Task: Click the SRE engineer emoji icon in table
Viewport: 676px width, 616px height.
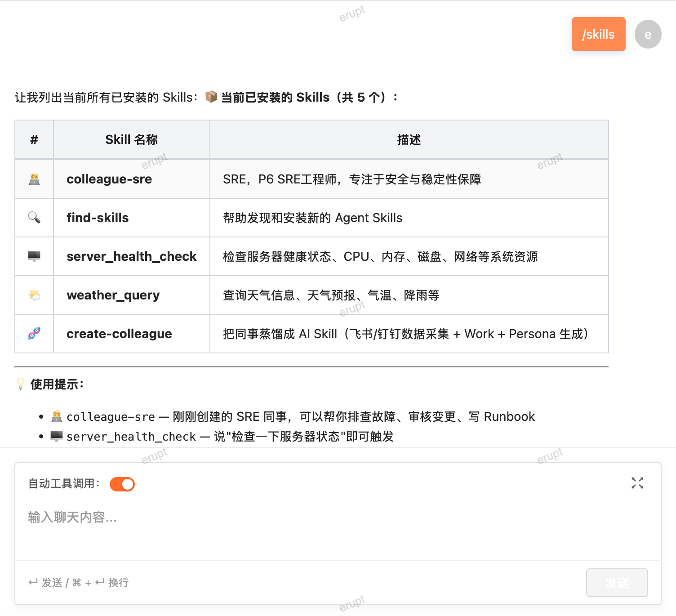Action: [x=34, y=179]
